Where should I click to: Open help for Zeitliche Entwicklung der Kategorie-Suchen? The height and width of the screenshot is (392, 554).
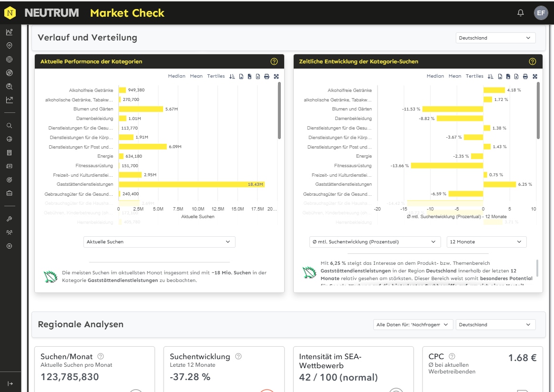point(533,61)
